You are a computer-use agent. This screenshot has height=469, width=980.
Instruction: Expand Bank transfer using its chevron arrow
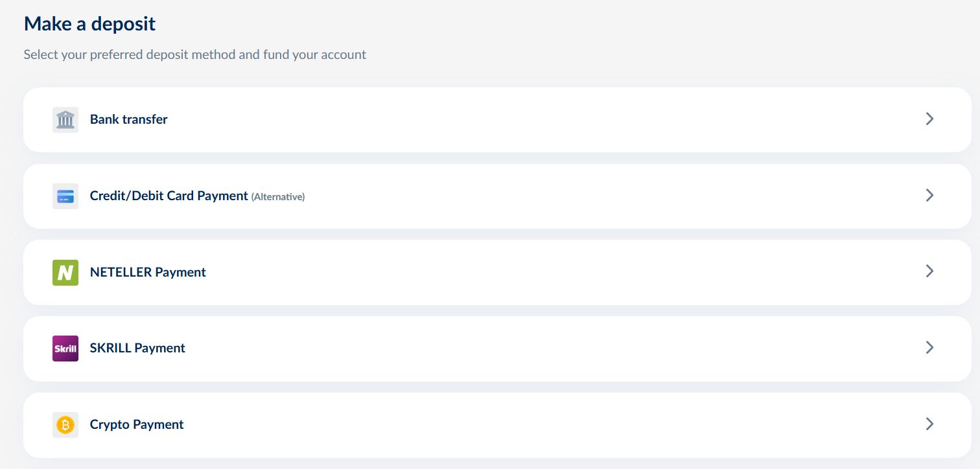click(x=929, y=119)
